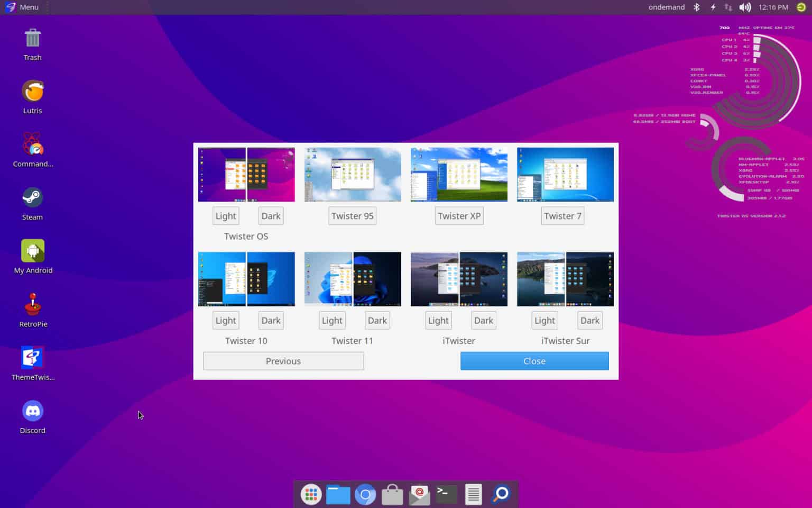Switch Twister 10 to Dark mode

271,320
